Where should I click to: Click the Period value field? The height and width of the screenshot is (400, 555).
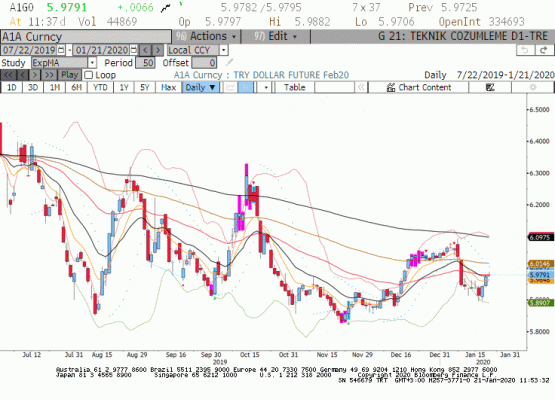(x=145, y=63)
